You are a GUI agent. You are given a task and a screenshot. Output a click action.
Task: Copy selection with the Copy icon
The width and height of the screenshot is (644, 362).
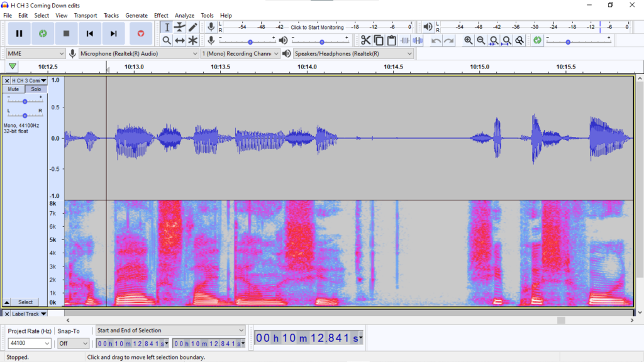(x=378, y=40)
